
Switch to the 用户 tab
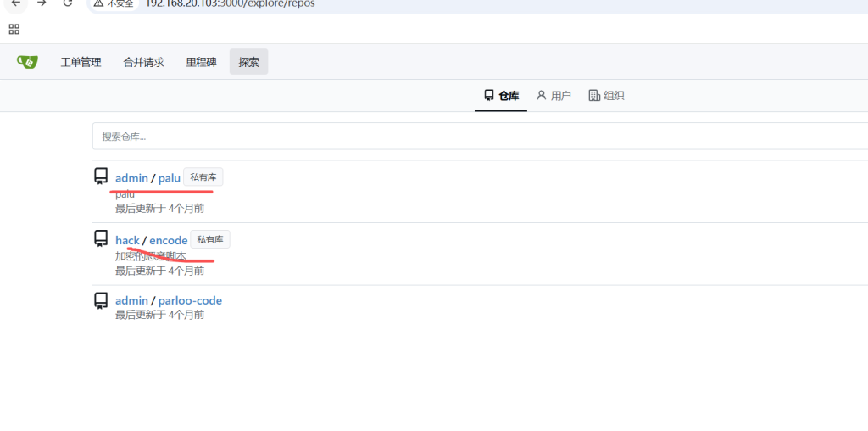click(x=554, y=96)
